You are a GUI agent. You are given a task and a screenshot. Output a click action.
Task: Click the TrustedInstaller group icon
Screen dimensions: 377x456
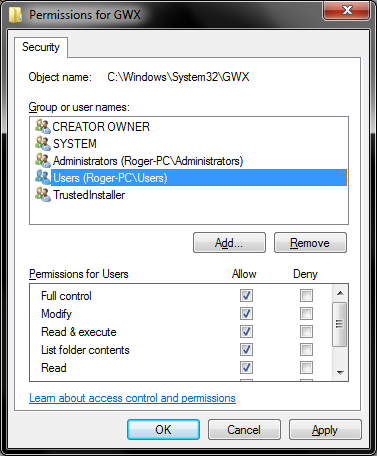coord(43,194)
